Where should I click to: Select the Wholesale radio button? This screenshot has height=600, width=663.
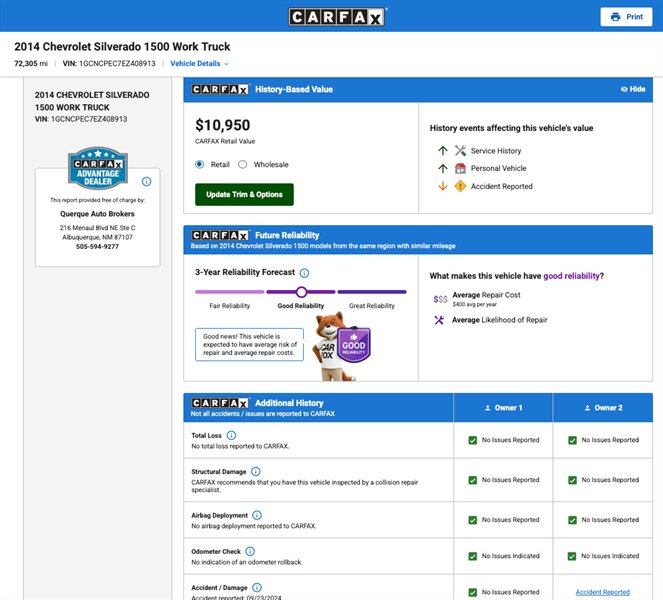[243, 164]
